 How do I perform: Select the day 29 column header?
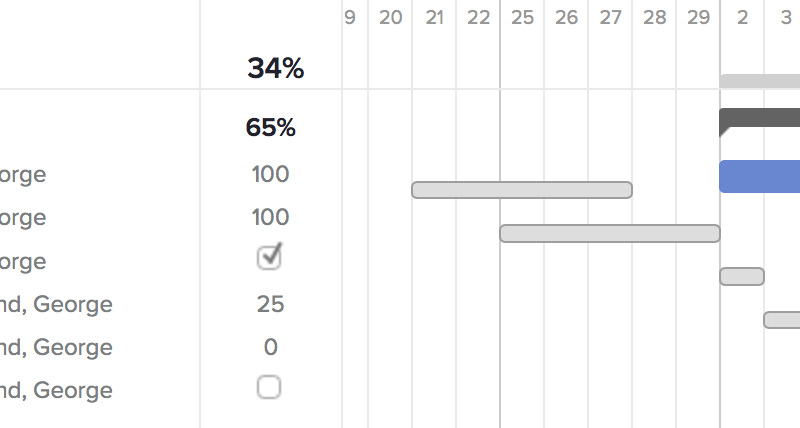tap(699, 17)
